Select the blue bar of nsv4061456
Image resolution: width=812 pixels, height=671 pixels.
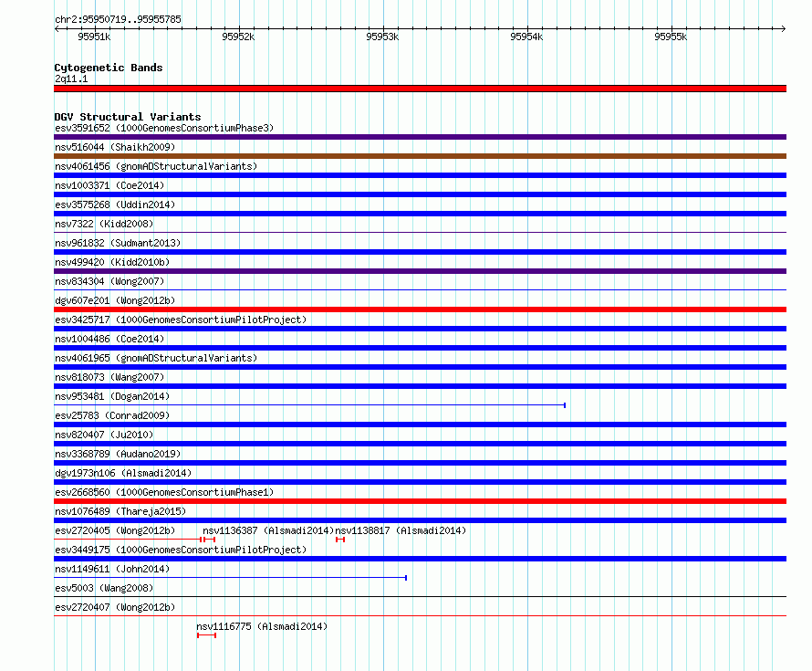420,175
